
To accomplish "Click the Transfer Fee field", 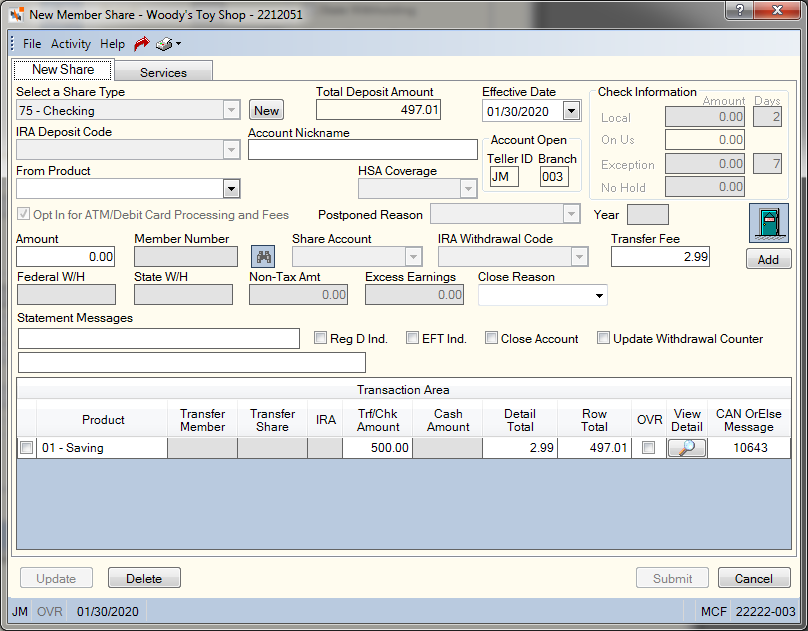I will click(x=660, y=257).
